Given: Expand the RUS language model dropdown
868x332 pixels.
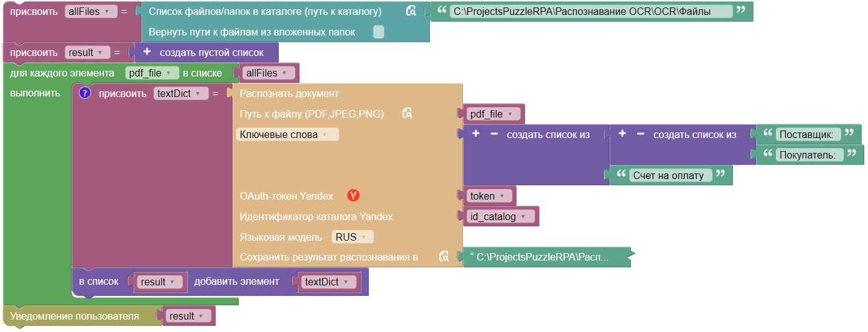Looking at the screenshot, I should tap(353, 237).
